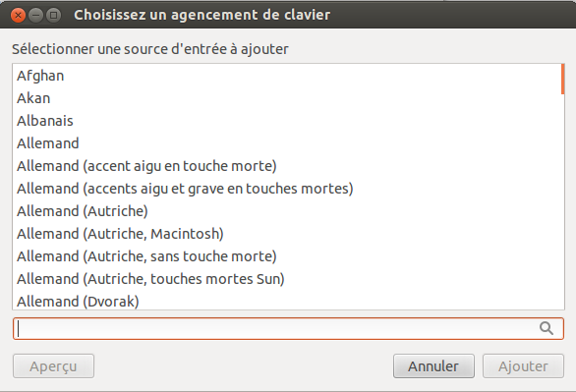Select plain Allemand layout
This screenshot has height=392, width=576.
tap(287, 143)
